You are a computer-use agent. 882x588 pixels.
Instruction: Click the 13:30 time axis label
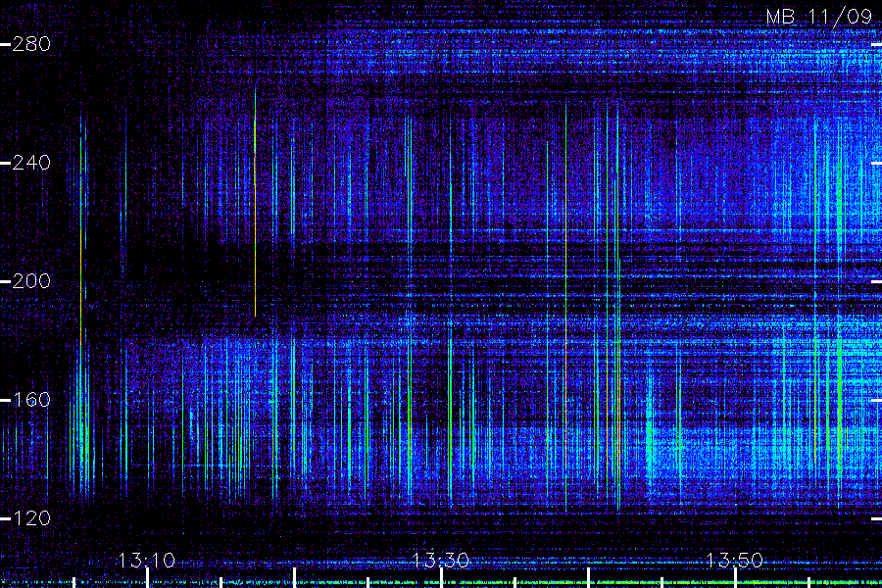coord(441,560)
